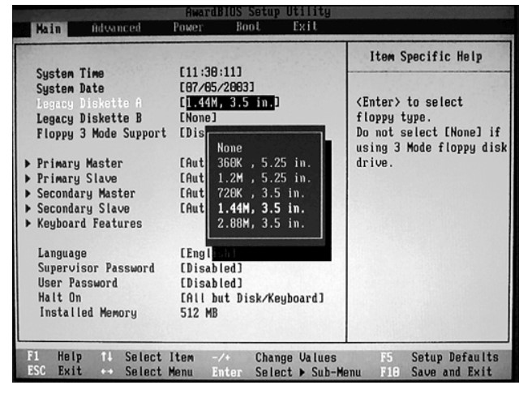This screenshot has width=532, height=398.
Task: Choose 2.88M, 3.5 in. floppy option
Action: pos(261,224)
